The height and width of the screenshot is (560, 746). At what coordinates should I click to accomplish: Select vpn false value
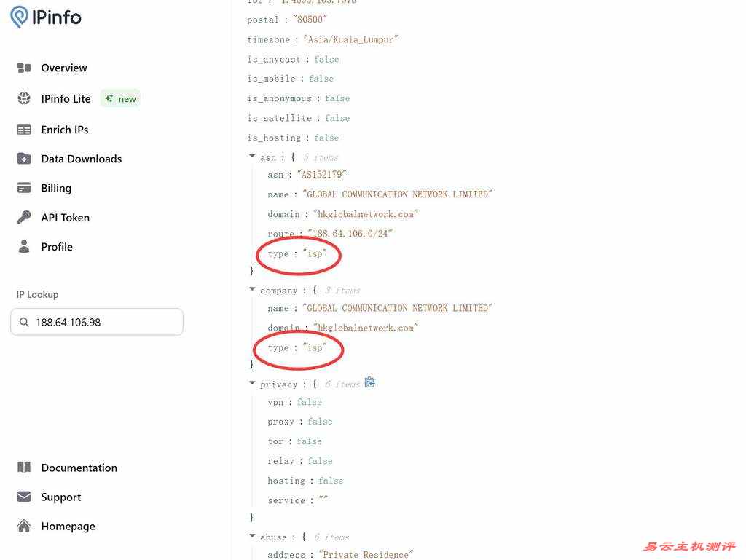pyautogui.click(x=309, y=402)
